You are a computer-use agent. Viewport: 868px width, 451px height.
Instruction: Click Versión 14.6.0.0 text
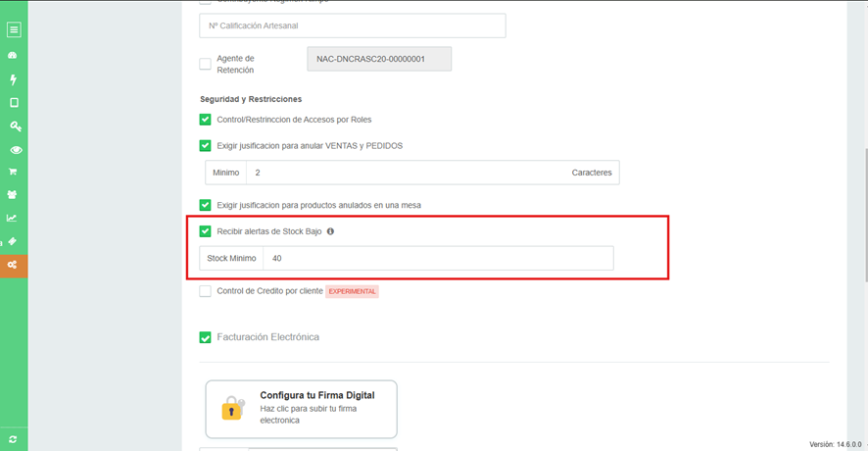[x=836, y=444]
